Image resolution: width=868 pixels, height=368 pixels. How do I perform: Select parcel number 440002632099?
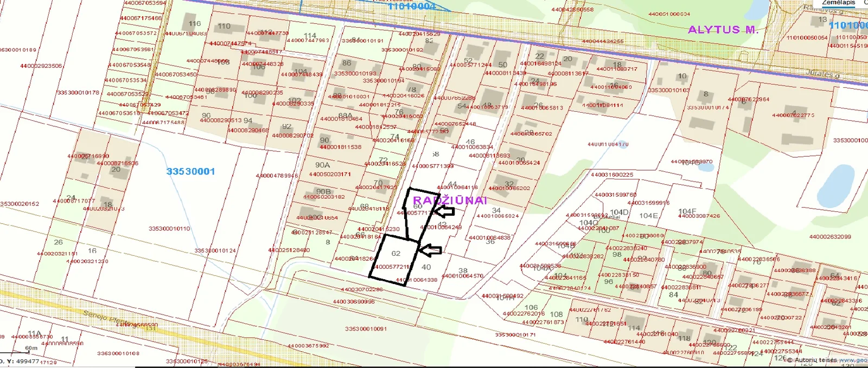(830, 237)
